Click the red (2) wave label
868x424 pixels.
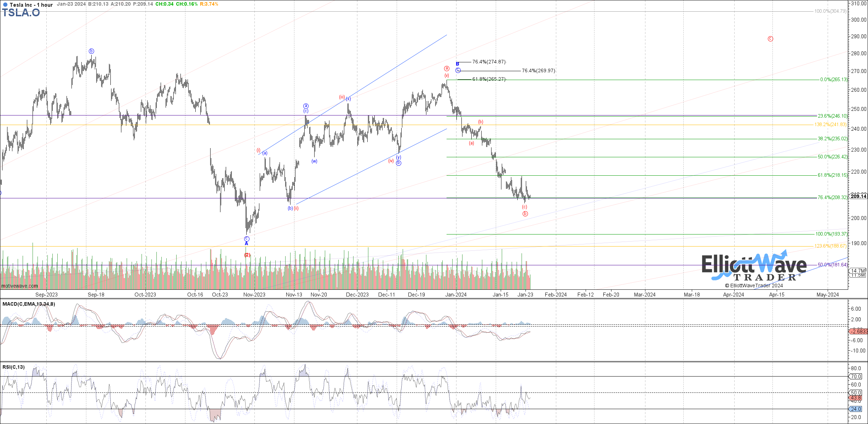click(x=247, y=255)
